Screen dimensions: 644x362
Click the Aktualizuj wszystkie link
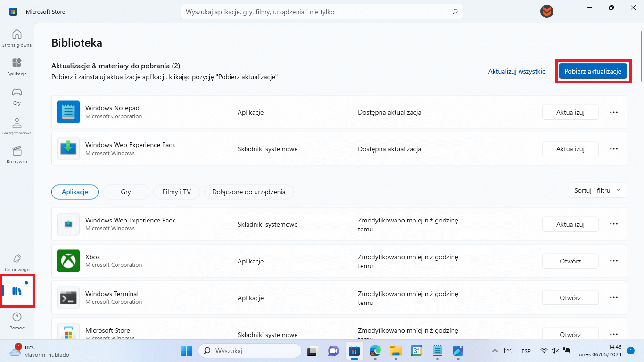(517, 71)
